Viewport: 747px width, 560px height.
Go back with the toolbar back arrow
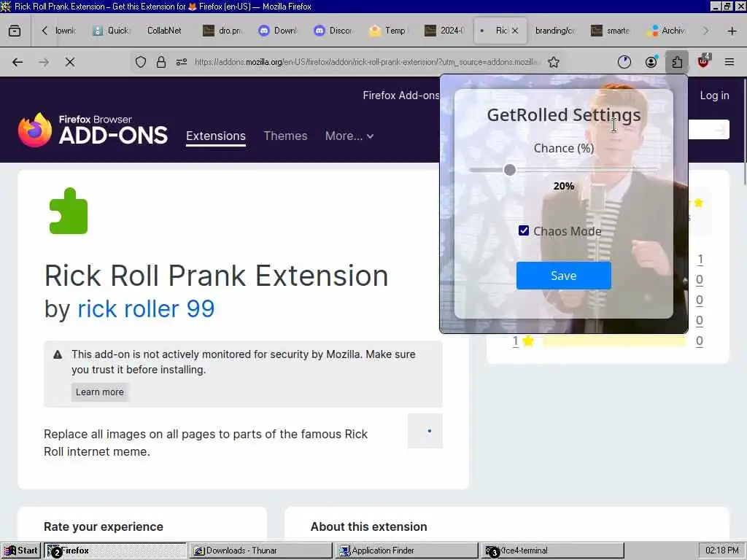pyautogui.click(x=18, y=63)
